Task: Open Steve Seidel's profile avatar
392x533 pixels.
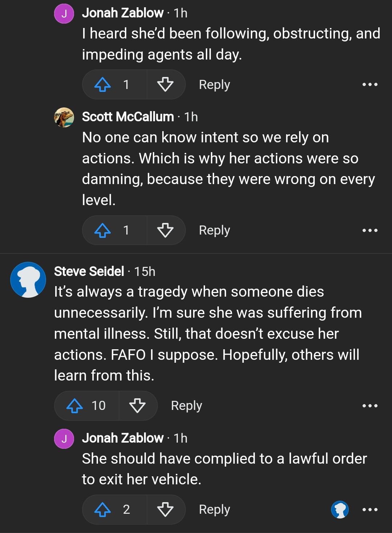Action: tap(28, 280)
